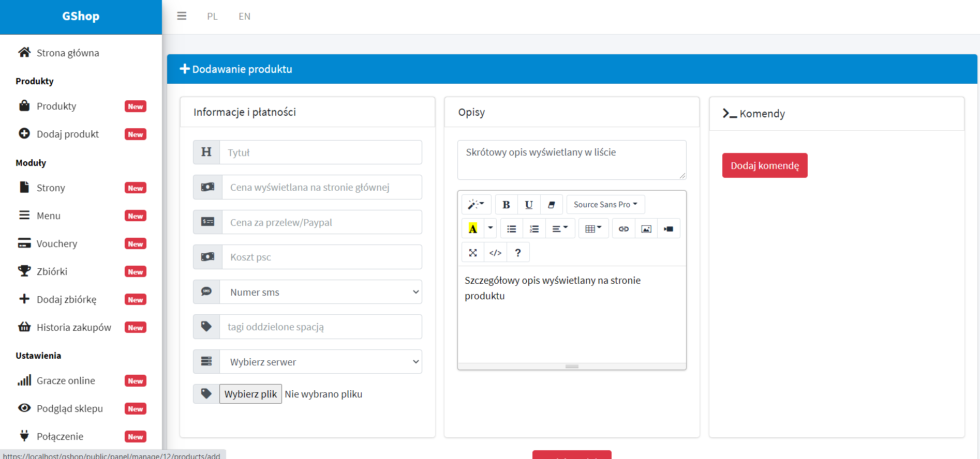Screen dimensions: 980x459
Task: Click the Wybierz plik file button
Action: (x=250, y=394)
